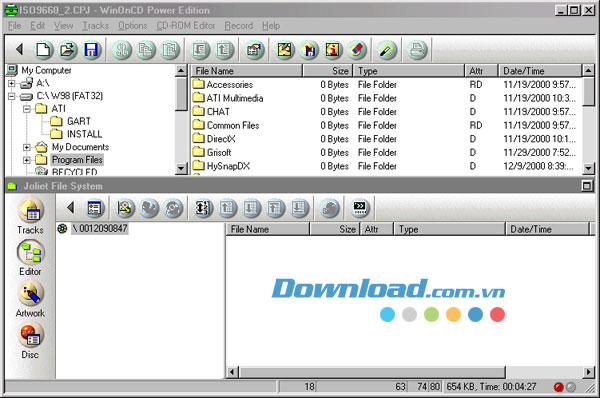The image size is (600, 398).
Task: Expand the My Documents folder node
Action: 26,147
